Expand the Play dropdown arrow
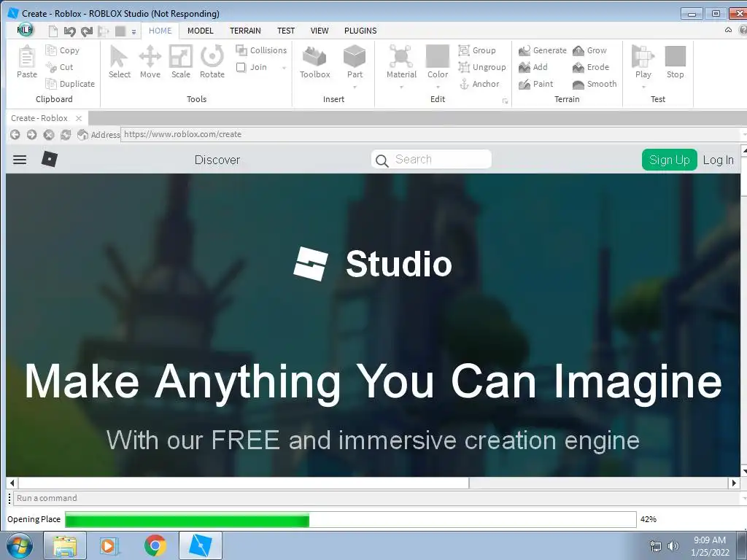Viewport: 747px width, 560px height. tap(643, 87)
